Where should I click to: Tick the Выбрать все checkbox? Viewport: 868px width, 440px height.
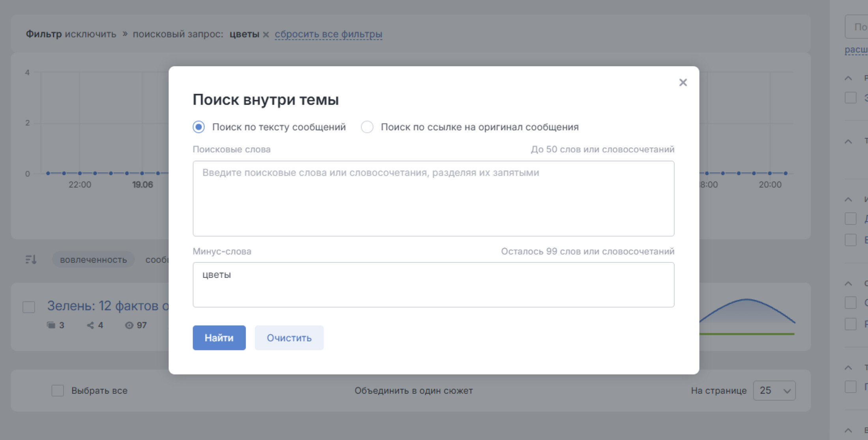click(58, 391)
